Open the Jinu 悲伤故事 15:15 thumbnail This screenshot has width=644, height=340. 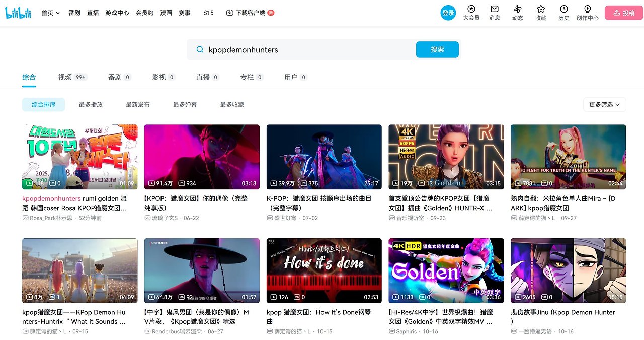pyautogui.click(x=569, y=270)
